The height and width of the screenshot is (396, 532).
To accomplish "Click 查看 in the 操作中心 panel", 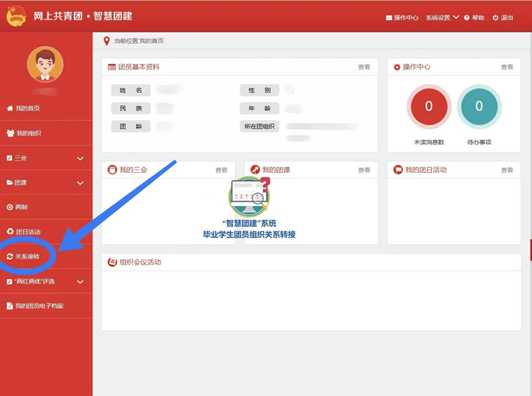I will click(507, 67).
